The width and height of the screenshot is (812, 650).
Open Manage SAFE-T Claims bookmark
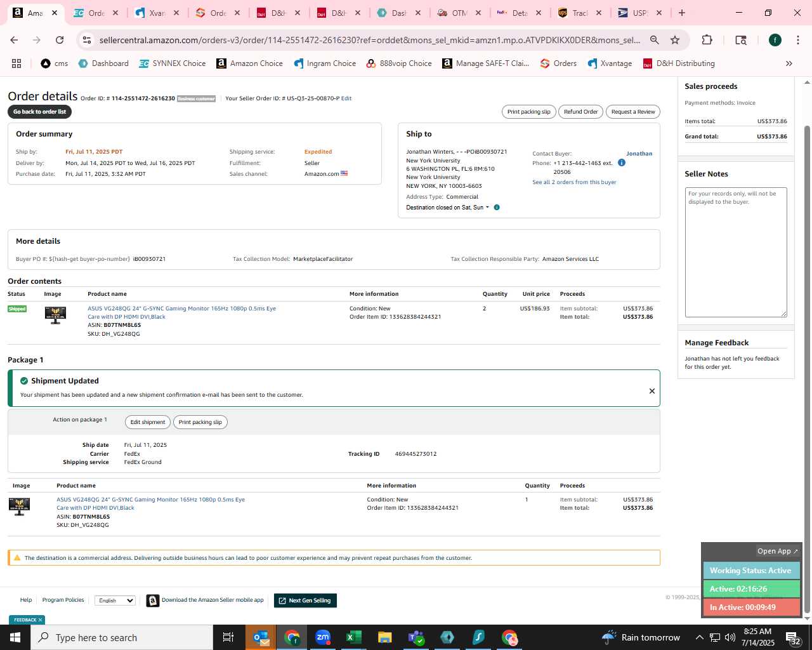coord(486,63)
